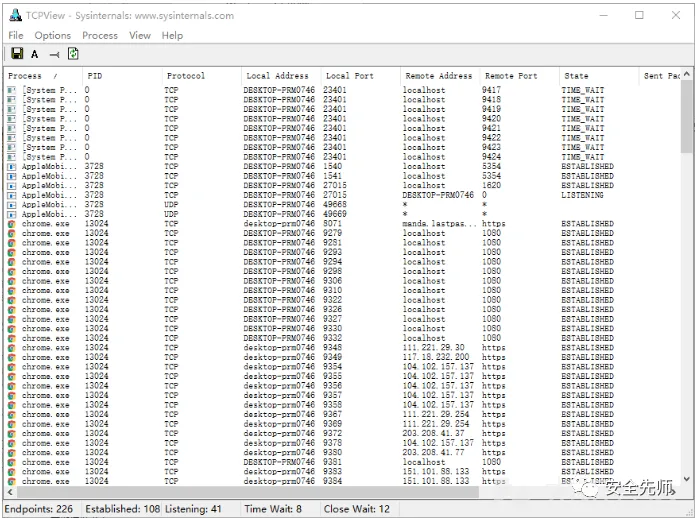Select remote address 111.221.29.30 cell
695x518 pixels.
tap(433, 348)
